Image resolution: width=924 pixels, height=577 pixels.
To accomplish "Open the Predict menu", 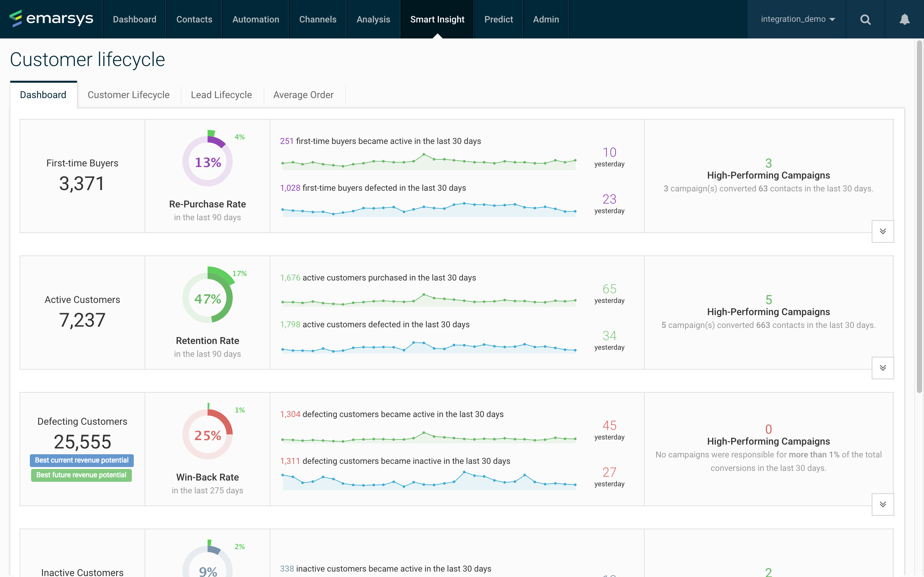I will 498,19.
